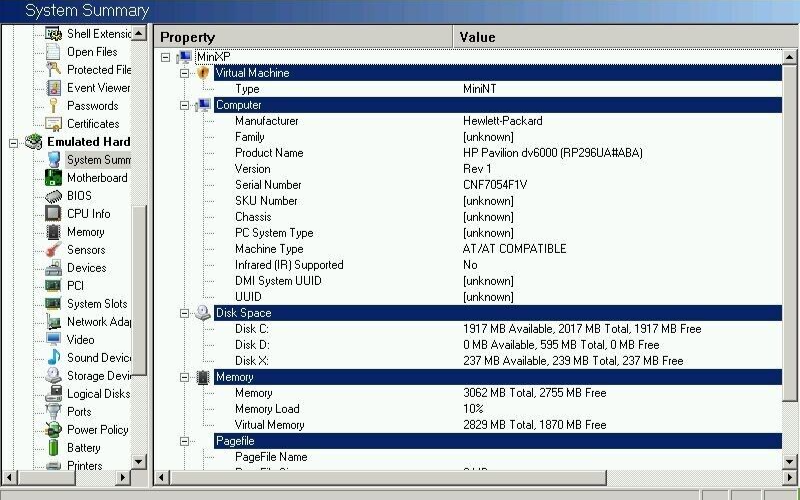Select the Virtual Machine section header
The height and width of the screenshot is (500, 800).
(497, 73)
